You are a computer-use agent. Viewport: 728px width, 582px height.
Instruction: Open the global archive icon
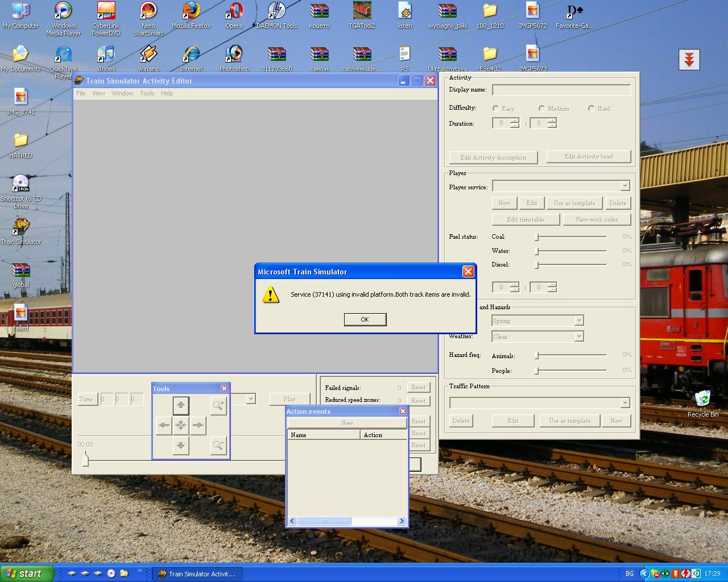20,275
